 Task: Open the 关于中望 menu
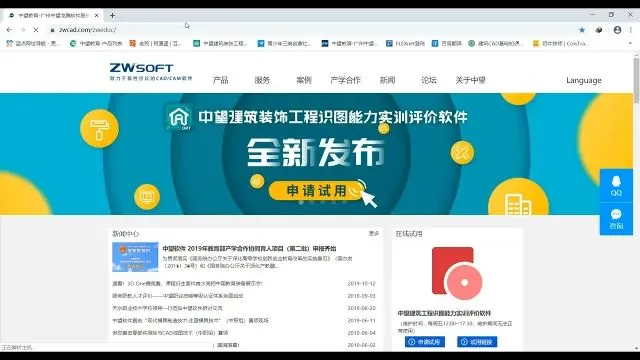click(471, 80)
